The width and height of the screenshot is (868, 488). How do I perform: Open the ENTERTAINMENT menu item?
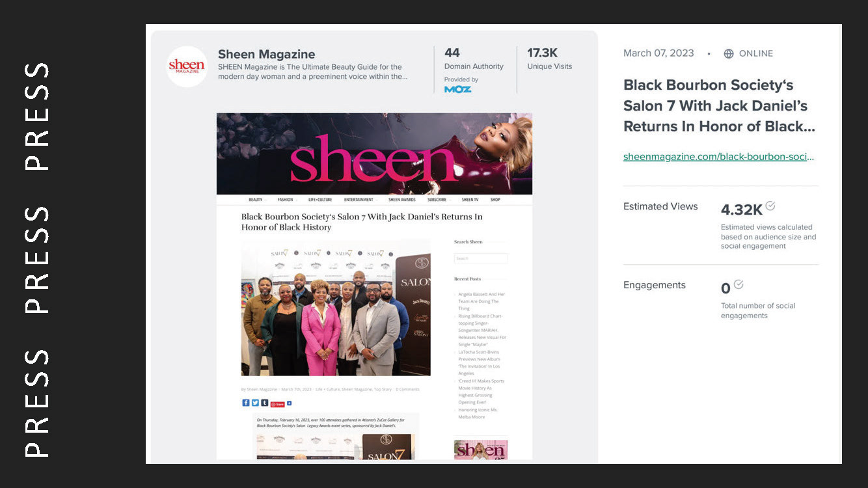pos(359,200)
